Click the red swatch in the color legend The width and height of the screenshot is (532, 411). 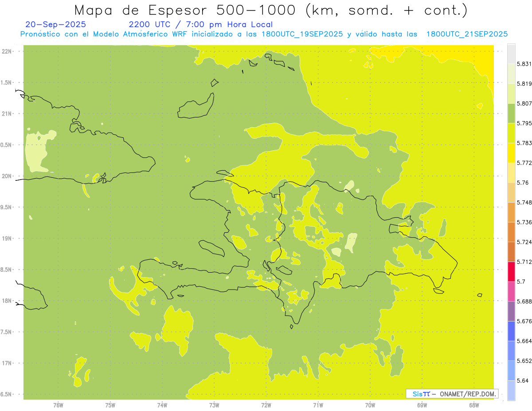click(511, 272)
